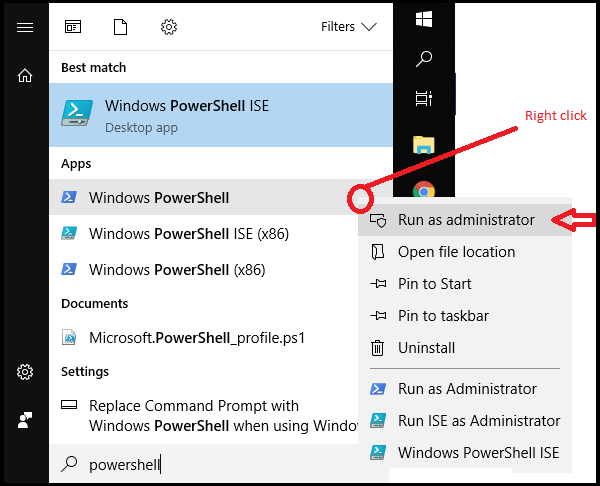This screenshot has width=600, height=486.
Task: Click the Windows Start logo button
Action: (424, 19)
